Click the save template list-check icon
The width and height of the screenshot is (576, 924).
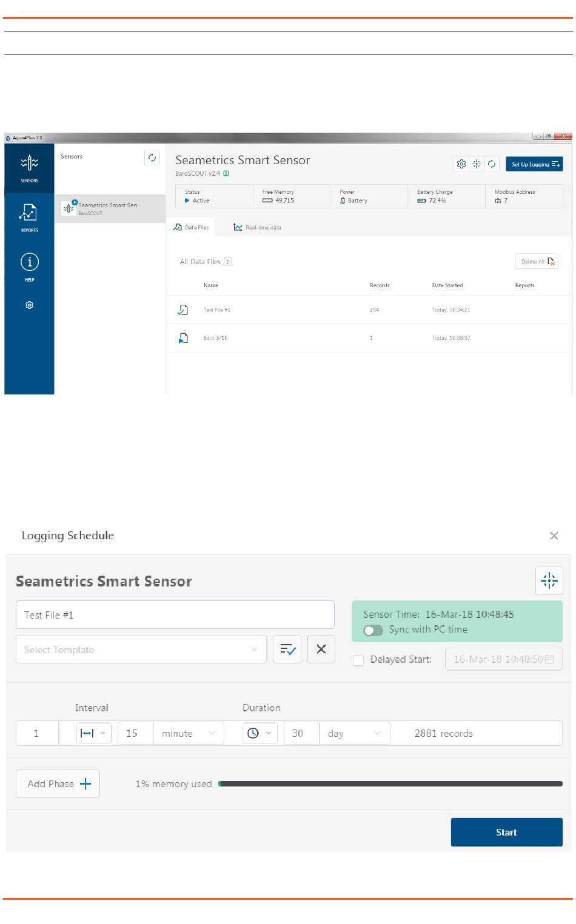point(287,650)
